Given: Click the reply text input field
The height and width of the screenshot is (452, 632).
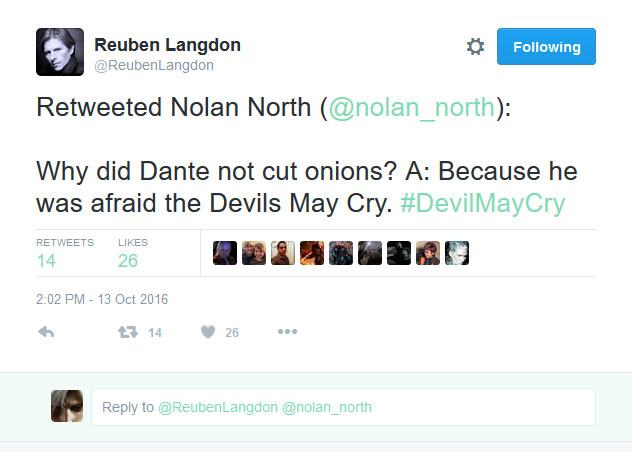Looking at the screenshot, I should 343,407.
